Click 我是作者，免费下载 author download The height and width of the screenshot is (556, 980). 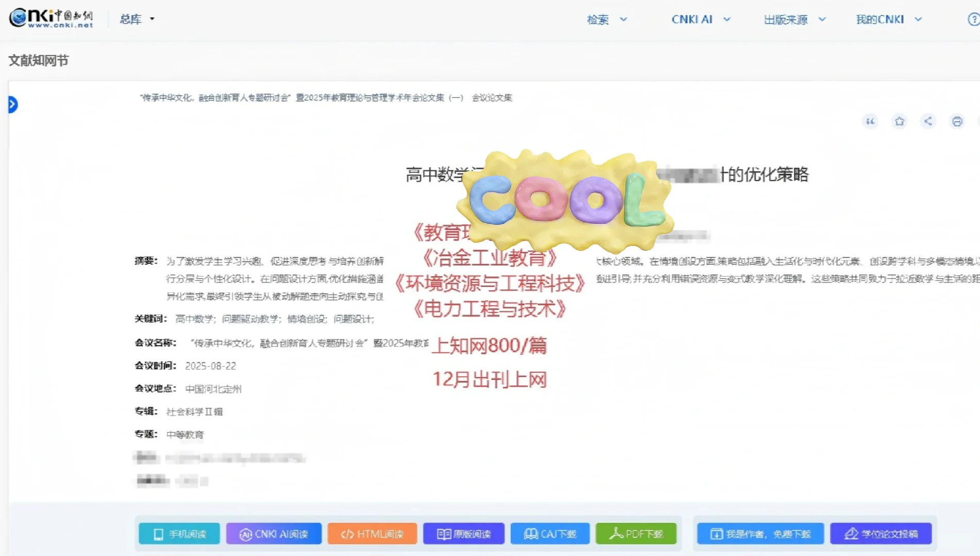759,534
